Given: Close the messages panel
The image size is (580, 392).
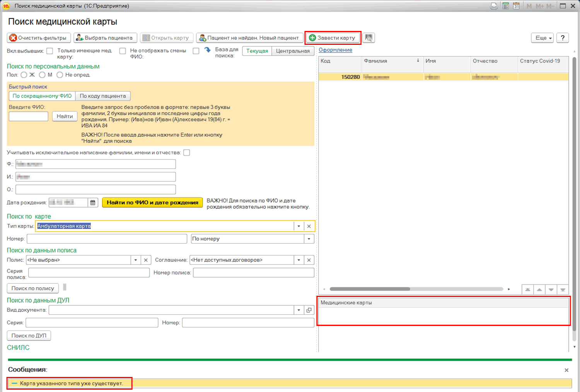Looking at the screenshot, I should 566,370.
